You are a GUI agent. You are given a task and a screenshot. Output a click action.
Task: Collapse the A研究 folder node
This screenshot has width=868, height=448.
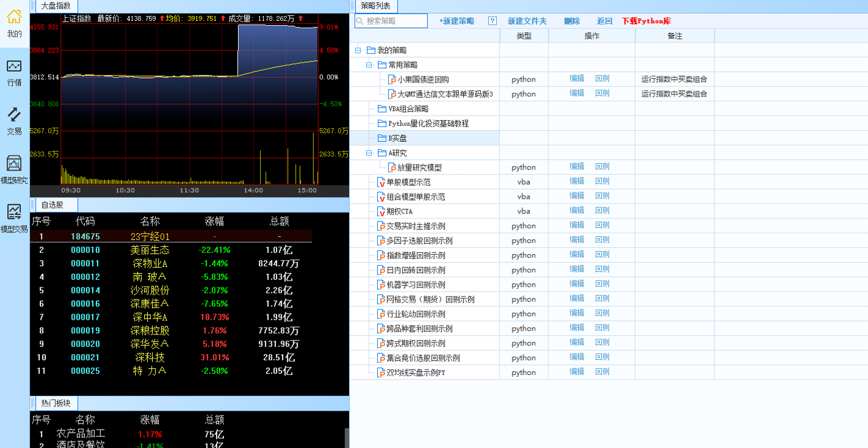(x=369, y=153)
